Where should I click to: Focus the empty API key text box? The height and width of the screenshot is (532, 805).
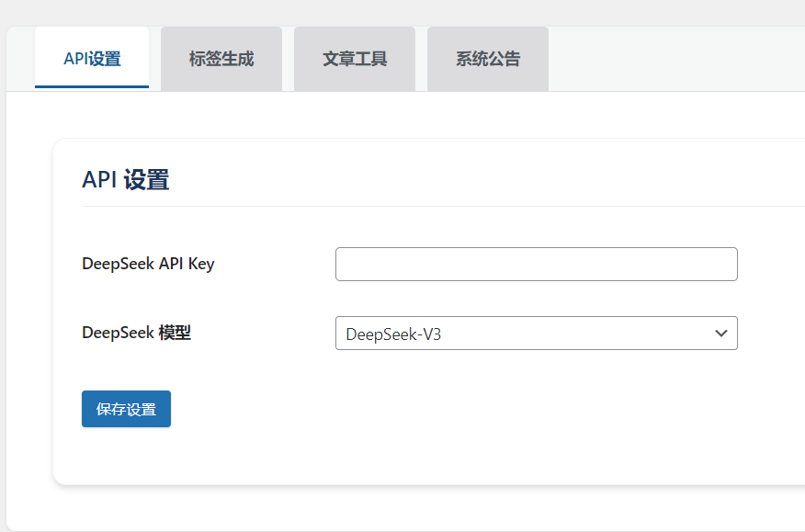(536, 265)
